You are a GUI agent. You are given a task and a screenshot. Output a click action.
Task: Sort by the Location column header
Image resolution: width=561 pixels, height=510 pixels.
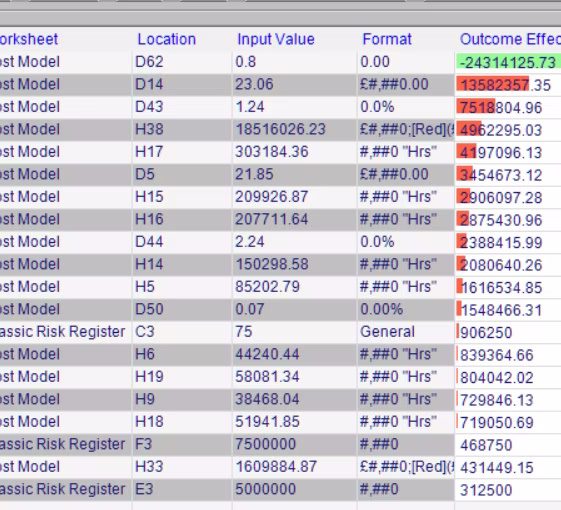(167, 39)
